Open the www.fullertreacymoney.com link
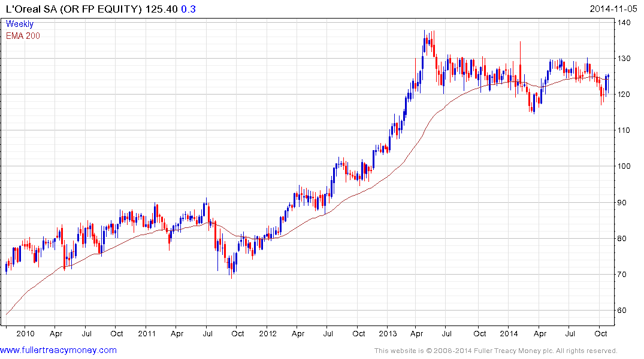Viewport: 644px width, 359px height. pos(58,350)
